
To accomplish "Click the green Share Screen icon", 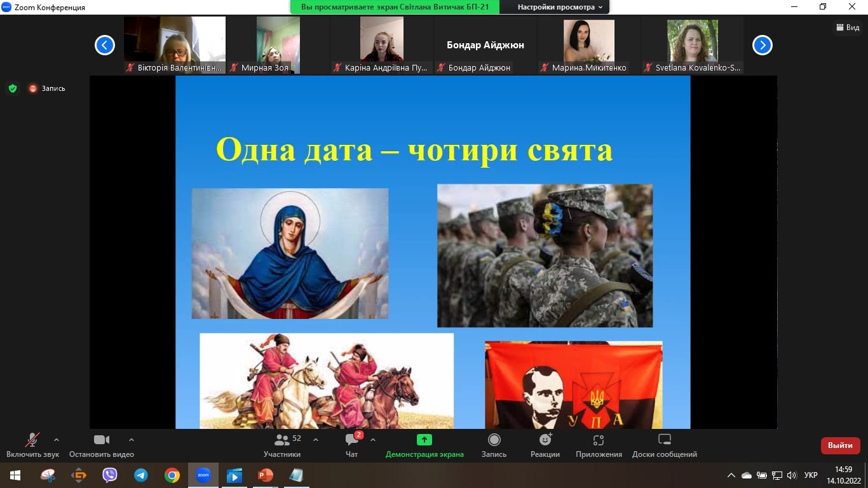I will click(424, 440).
